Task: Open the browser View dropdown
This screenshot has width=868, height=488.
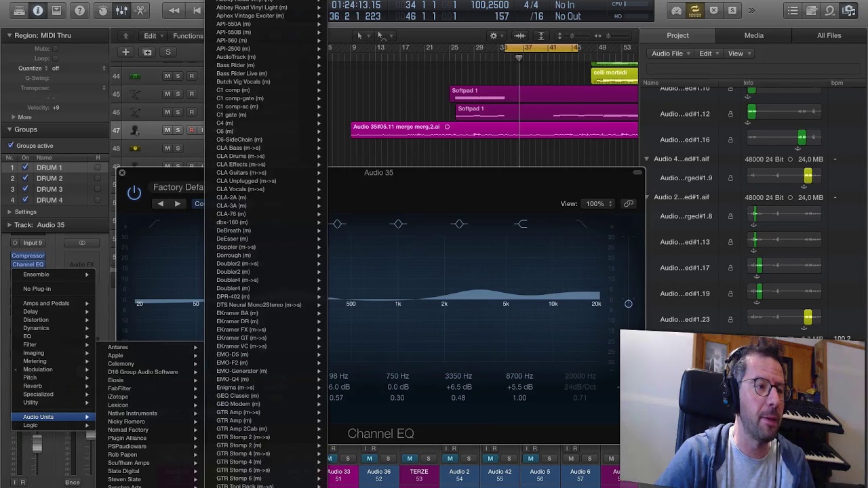Action: 738,54
